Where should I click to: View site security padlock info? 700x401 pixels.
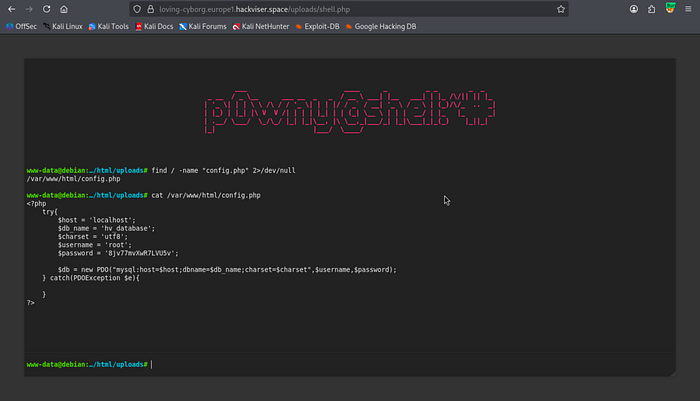150,9
